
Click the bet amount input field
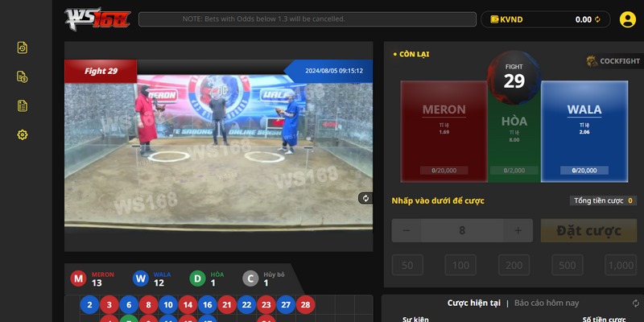coord(462,231)
